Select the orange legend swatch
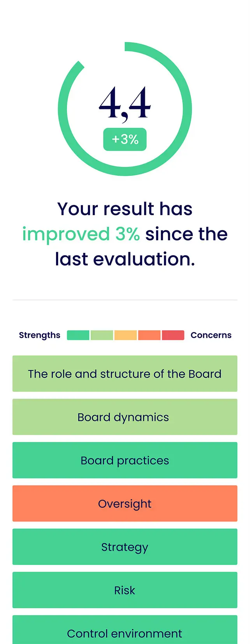This screenshot has height=644, width=250. point(149,335)
